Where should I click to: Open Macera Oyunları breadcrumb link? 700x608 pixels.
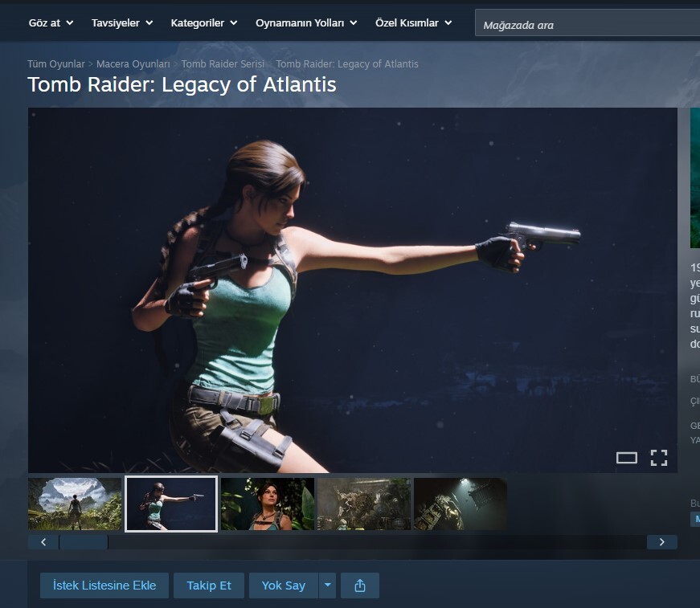click(133, 64)
